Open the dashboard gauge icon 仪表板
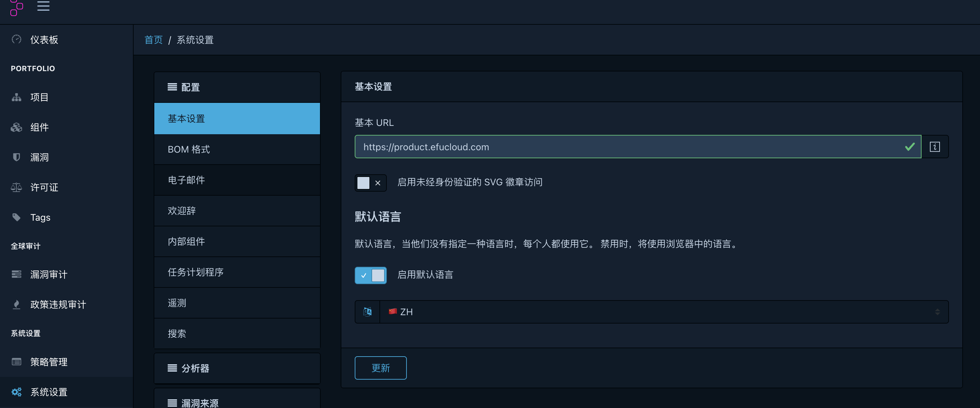Image resolution: width=980 pixels, height=408 pixels. (16, 39)
